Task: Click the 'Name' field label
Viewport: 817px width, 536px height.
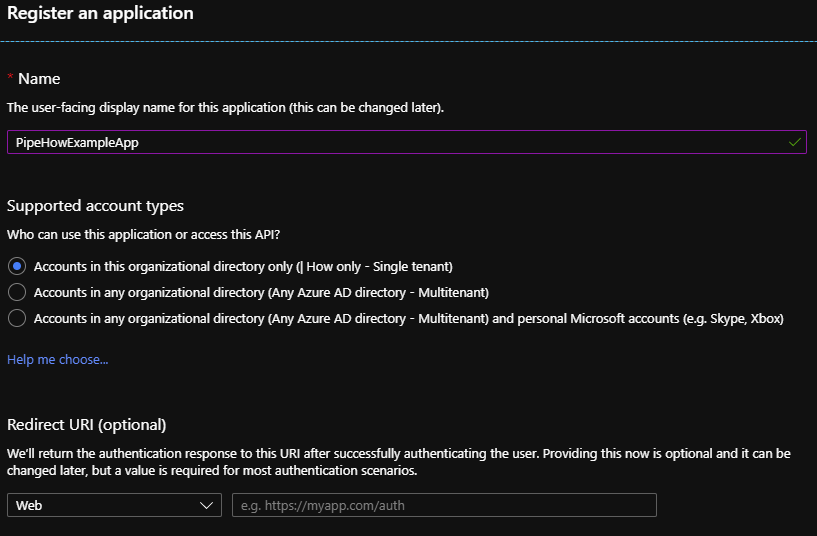Action: (38, 79)
